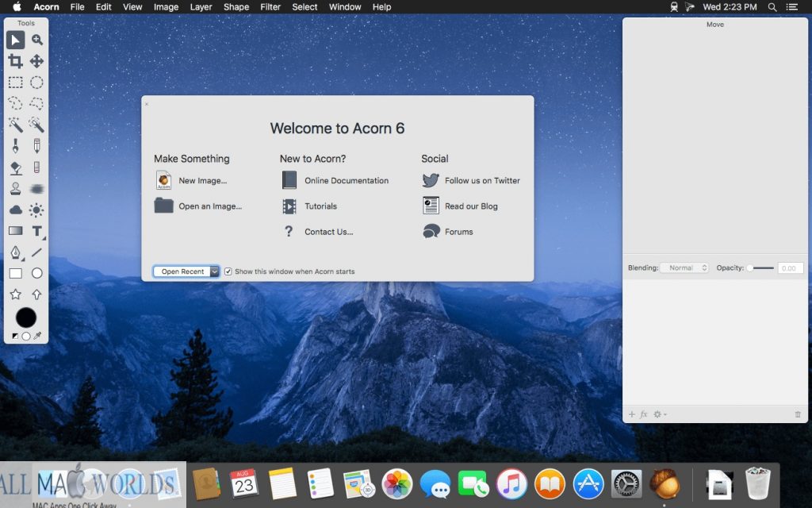The width and height of the screenshot is (812, 508).
Task: Pick a color with the eyedropper
Action: tap(37, 336)
